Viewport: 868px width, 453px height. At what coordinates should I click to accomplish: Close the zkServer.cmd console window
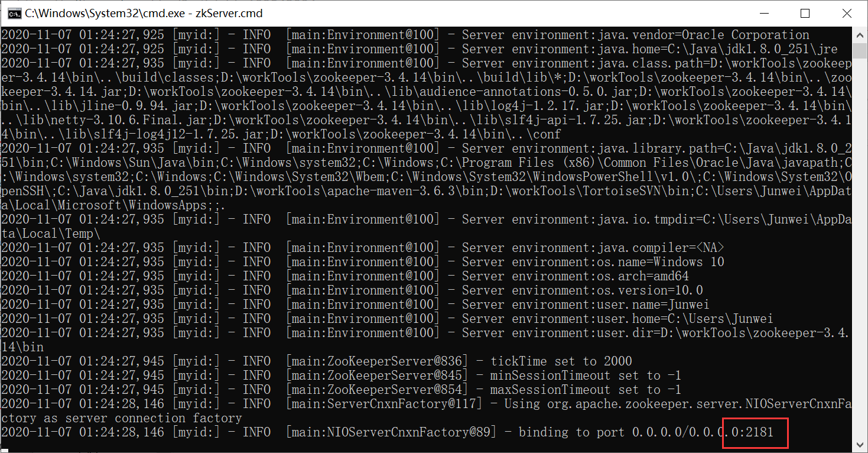[846, 13]
